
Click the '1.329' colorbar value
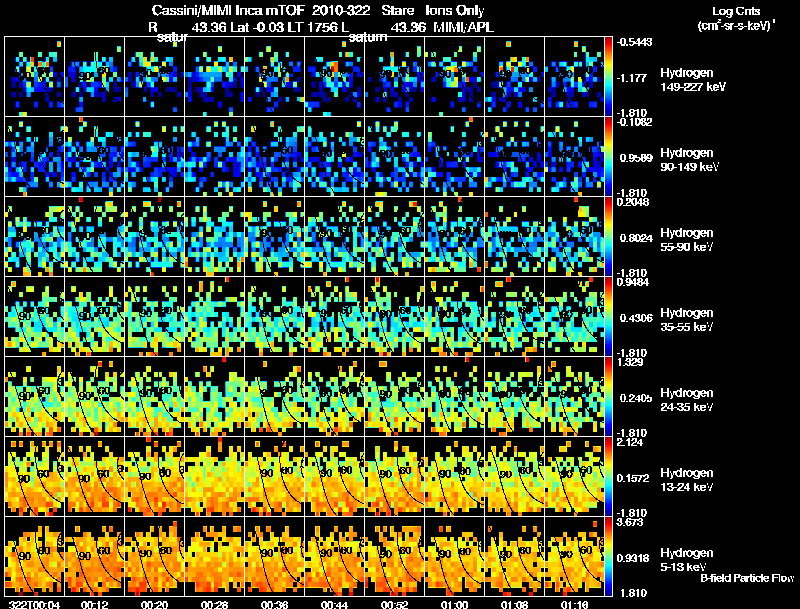631,362
